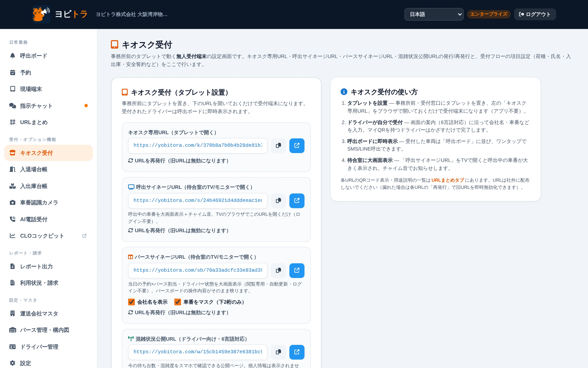588x368 pixels.
Task: Toggle 車番をマスク（下2桁のみ） checkbox
Action: tap(178, 302)
